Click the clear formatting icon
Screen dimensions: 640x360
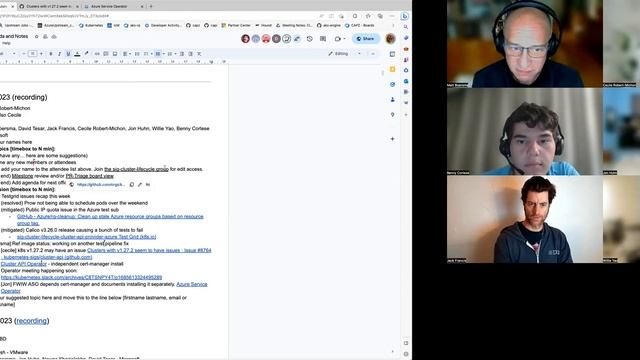[x=199, y=54]
